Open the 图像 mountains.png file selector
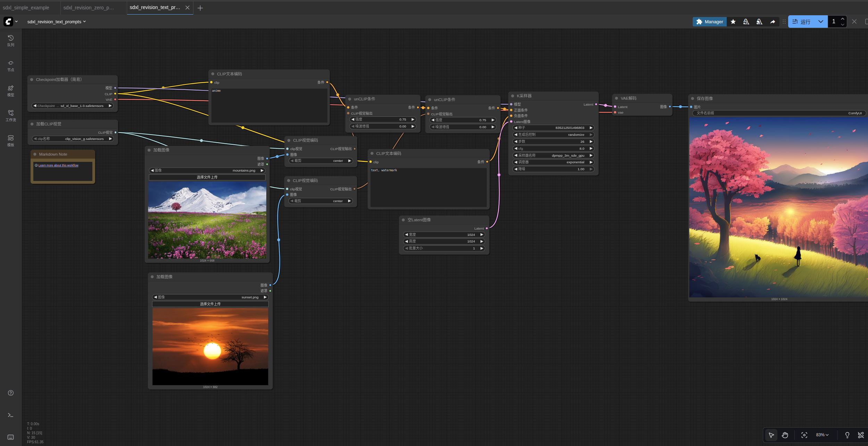Screen dimensions: 868x446 pos(207,171)
